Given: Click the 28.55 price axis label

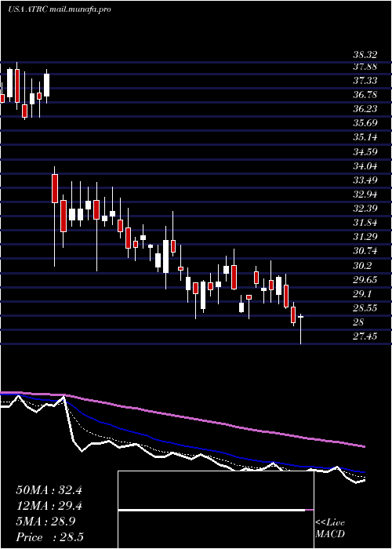Looking at the screenshot, I should coord(365,308).
